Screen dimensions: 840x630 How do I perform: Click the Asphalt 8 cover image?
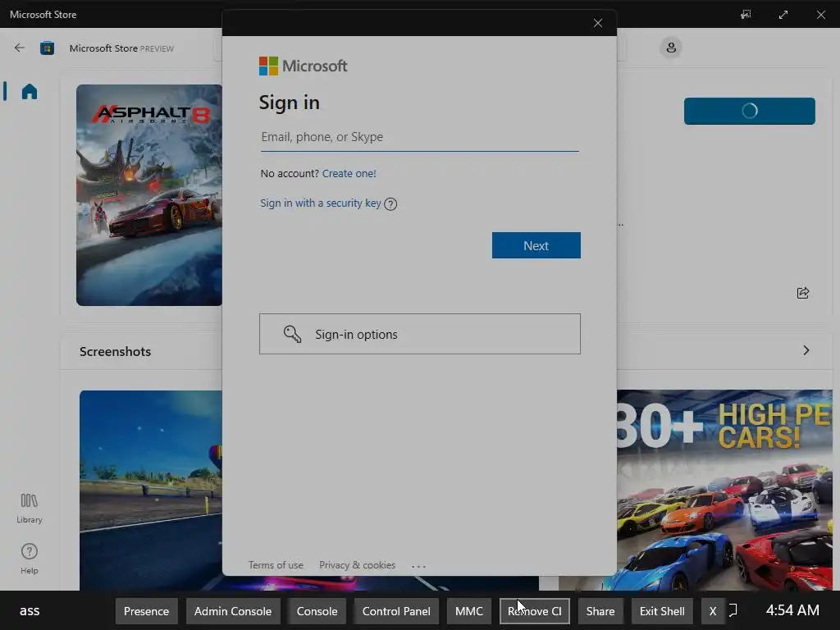pyautogui.click(x=149, y=195)
